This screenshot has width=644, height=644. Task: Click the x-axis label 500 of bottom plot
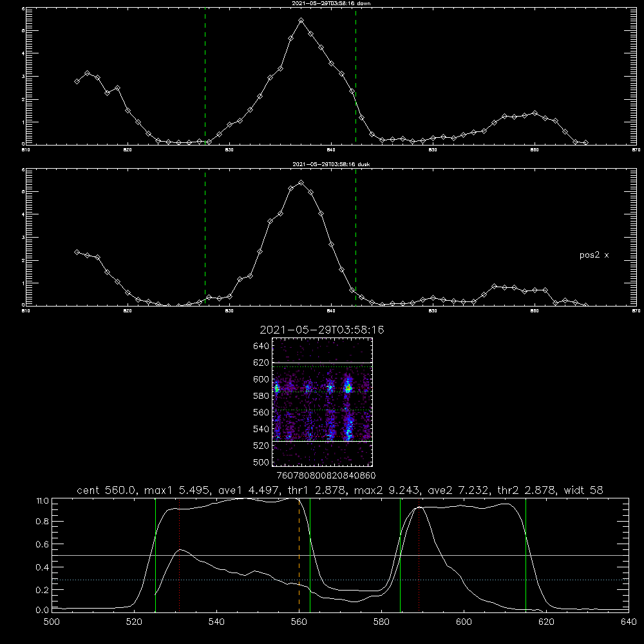click(x=52, y=622)
